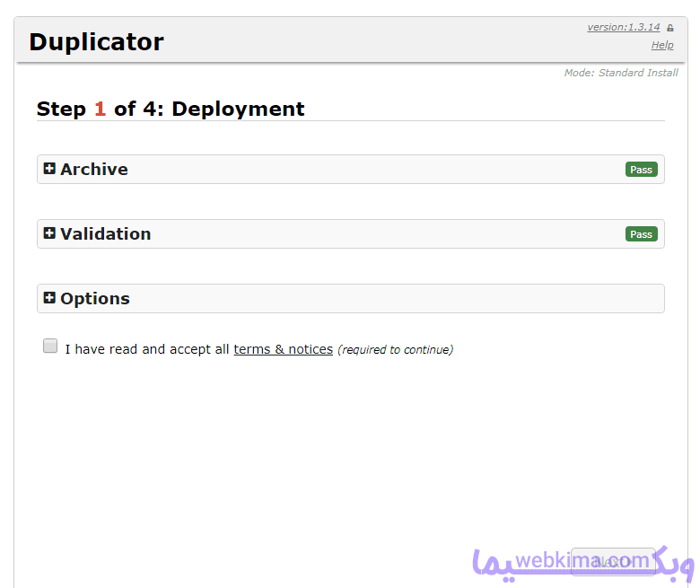Image resolution: width=700 pixels, height=588 pixels.
Task: Click the lock icon beside version
Action: 670,28
